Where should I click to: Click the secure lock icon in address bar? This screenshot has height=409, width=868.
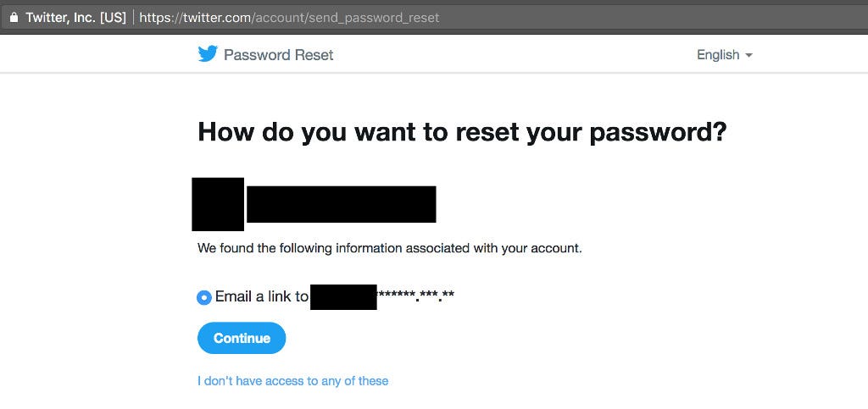tap(14, 17)
